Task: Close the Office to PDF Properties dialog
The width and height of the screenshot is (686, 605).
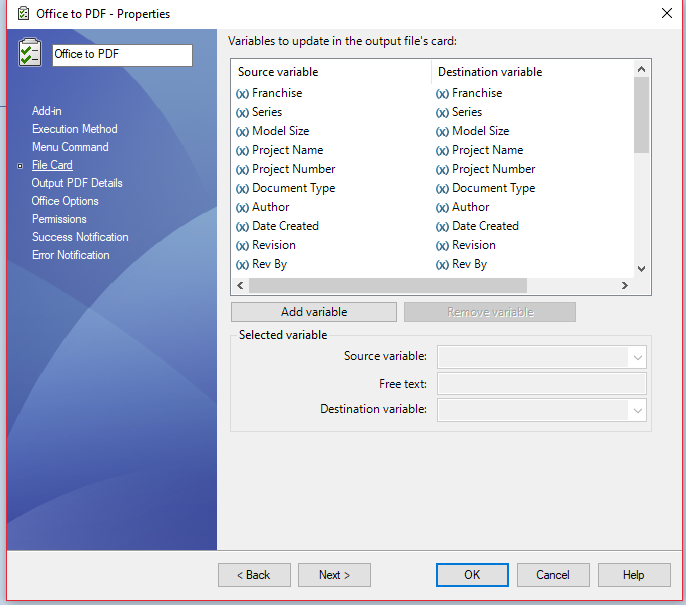Action: click(667, 13)
